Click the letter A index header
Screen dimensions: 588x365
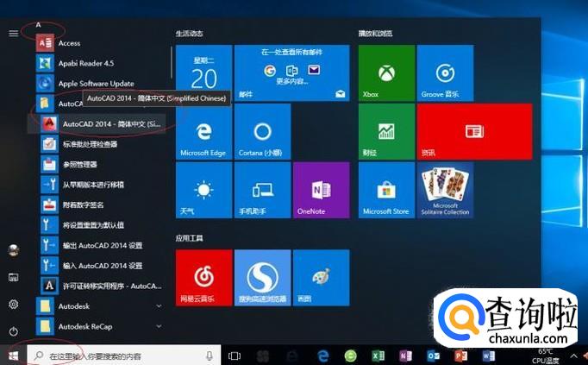pos(38,25)
